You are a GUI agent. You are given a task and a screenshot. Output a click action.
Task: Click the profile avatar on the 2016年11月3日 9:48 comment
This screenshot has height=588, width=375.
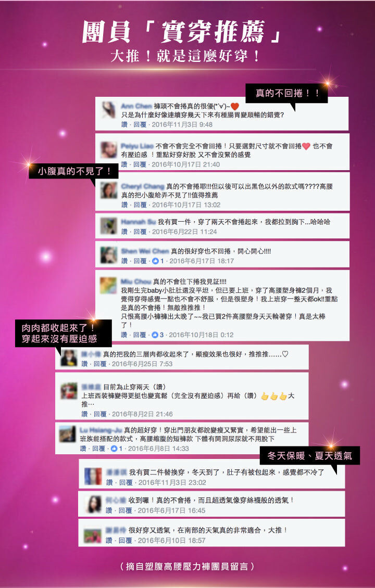click(x=109, y=110)
